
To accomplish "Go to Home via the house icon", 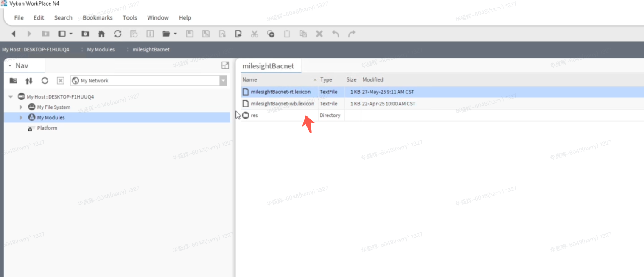I will point(101,34).
